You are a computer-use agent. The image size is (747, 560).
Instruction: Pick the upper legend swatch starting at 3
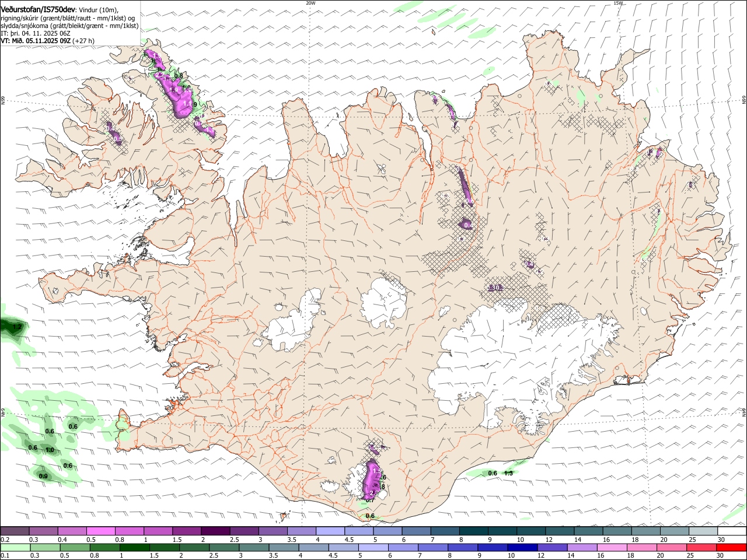[x=273, y=531]
